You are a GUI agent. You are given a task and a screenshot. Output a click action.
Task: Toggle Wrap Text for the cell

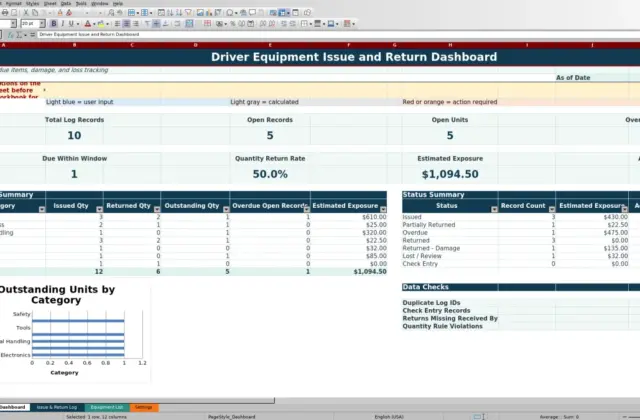tap(177, 24)
